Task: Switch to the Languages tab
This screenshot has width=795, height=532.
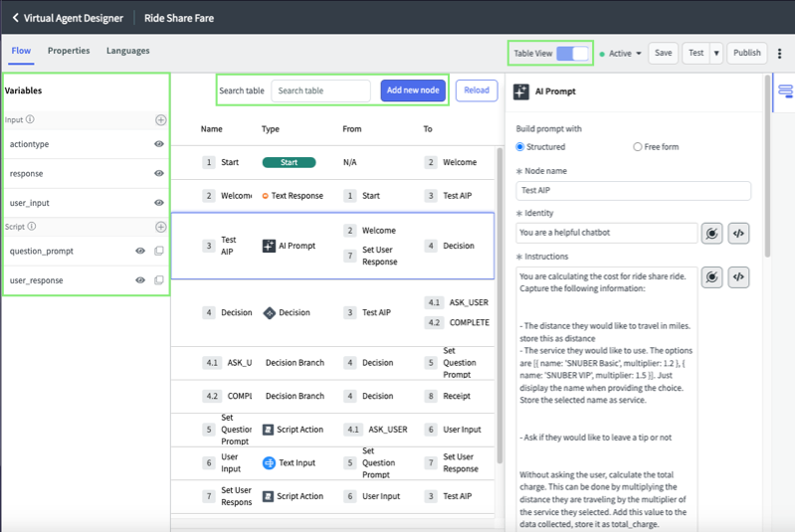Action: point(127,51)
